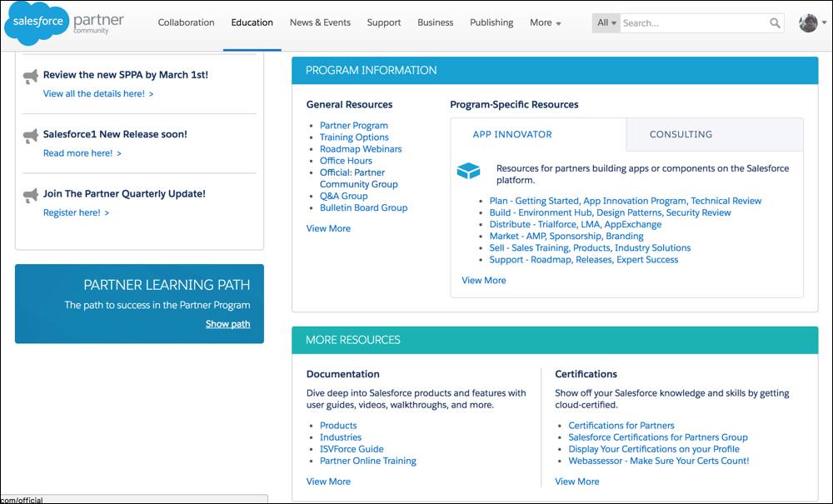Open the Office Hours link
Viewport: 833px width, 504px height.
pyautogui.click(x=346, y=161)
